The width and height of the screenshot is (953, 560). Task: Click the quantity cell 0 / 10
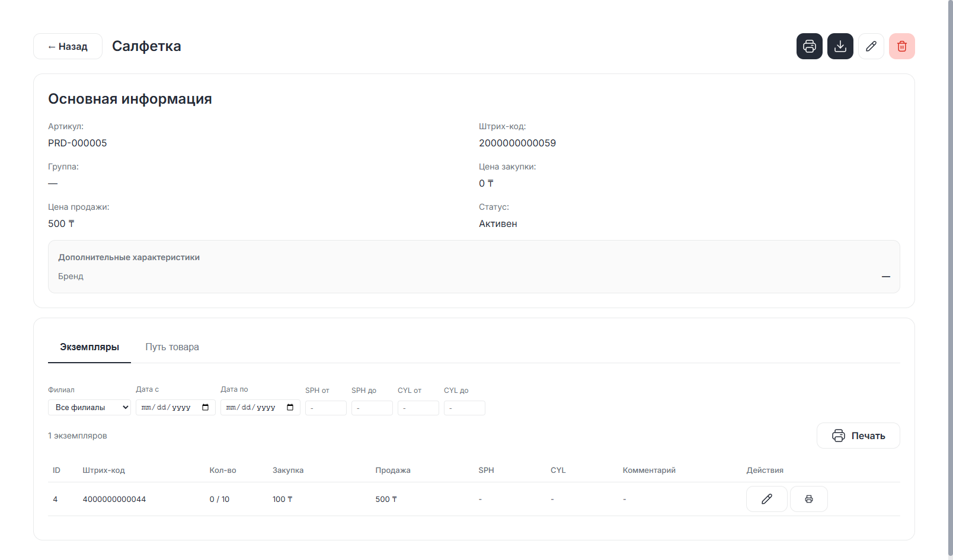click(219, 500)
